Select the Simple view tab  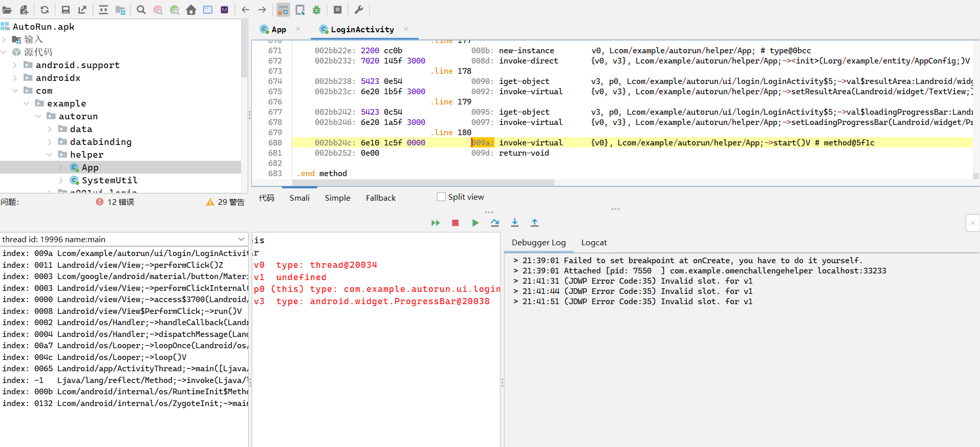338,198
